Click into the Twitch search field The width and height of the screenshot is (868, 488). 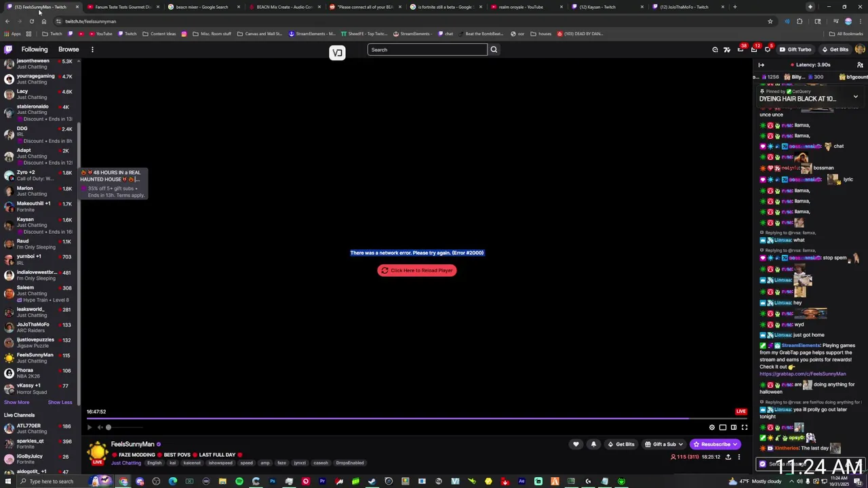point(427,49)
